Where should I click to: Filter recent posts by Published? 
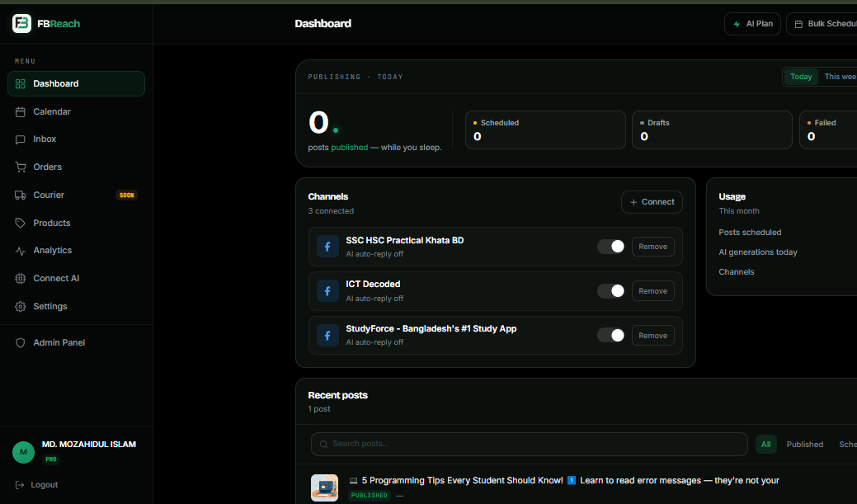coord(804,445)
